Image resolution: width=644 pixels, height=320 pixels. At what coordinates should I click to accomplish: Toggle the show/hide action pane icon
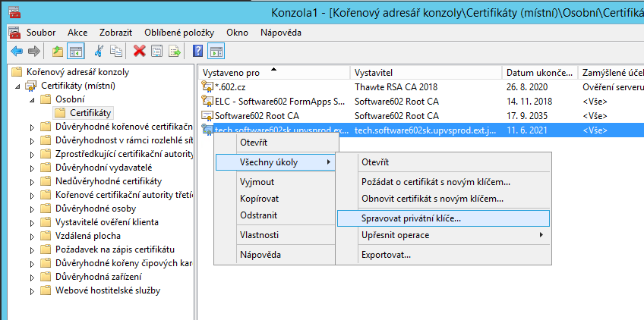tap(216, 52)
